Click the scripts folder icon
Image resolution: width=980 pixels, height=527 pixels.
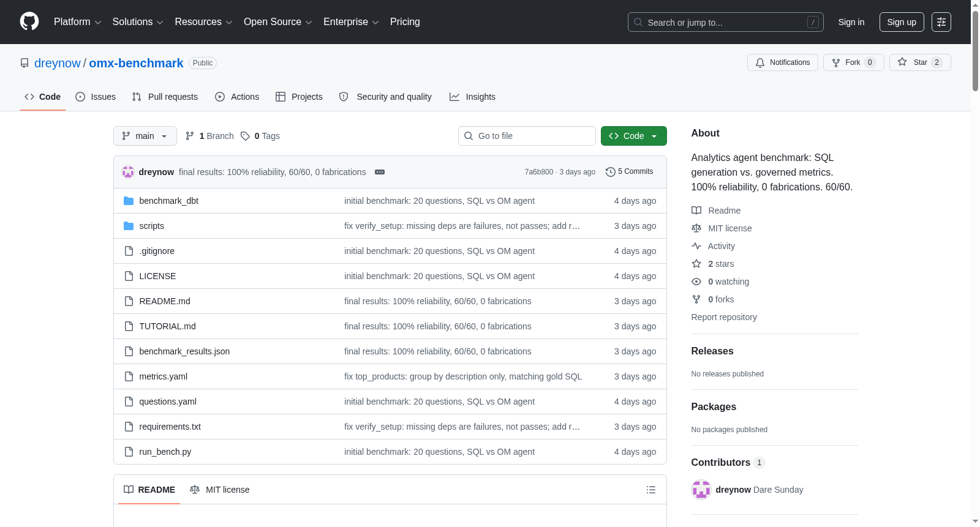tap(129, 226)
